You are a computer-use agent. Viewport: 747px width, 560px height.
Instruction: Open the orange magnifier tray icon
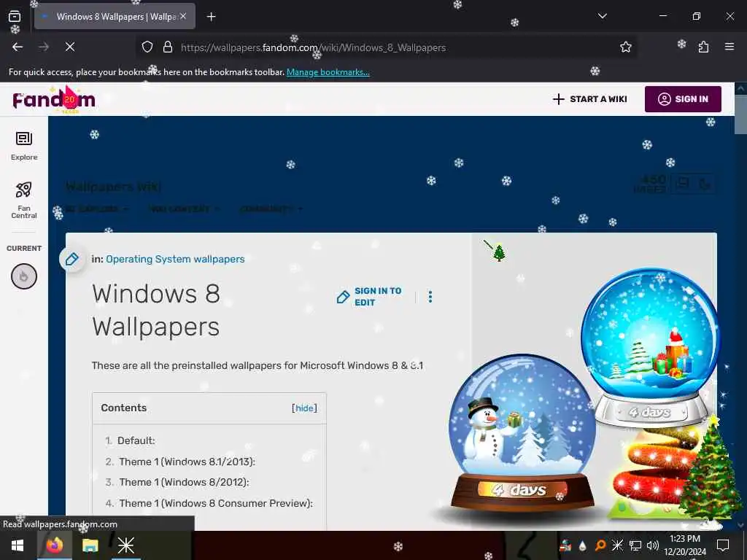pyautogui.click(x=600, y=545)
